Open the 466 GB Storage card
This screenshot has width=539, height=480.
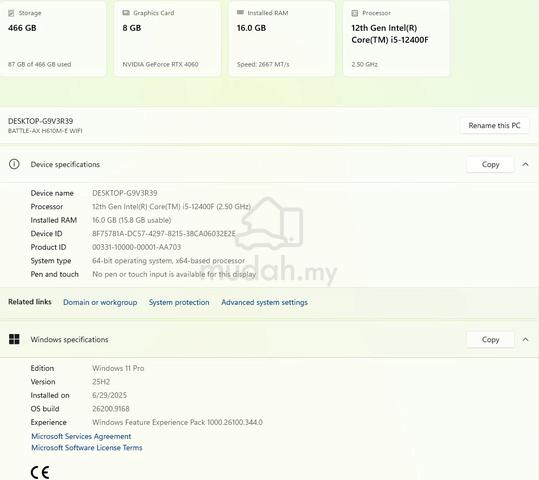(x=53, y=38)
